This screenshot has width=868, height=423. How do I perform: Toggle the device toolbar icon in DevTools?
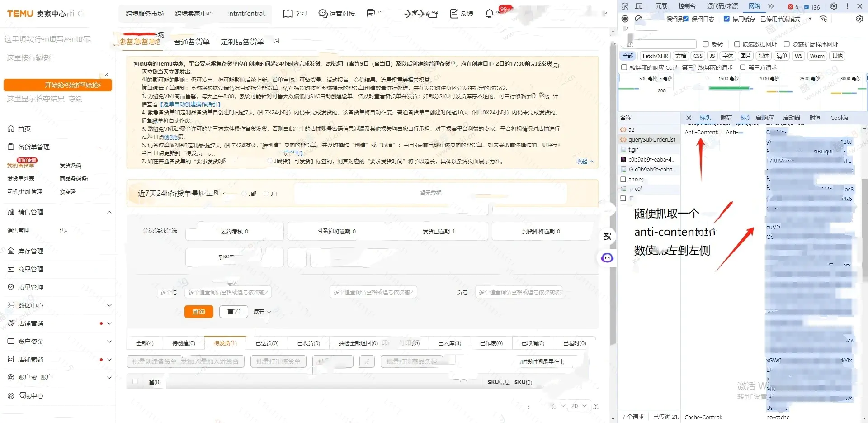[639, 6]
